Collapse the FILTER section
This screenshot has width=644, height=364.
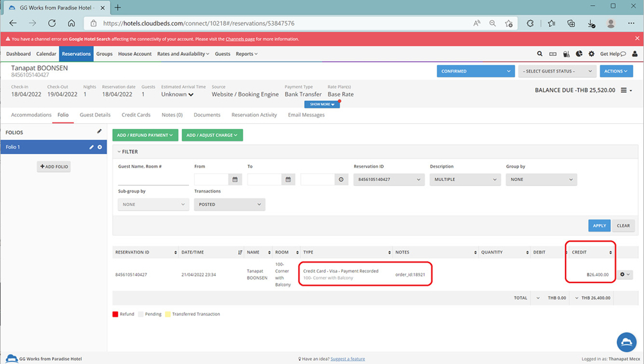[x=119, y=152]
